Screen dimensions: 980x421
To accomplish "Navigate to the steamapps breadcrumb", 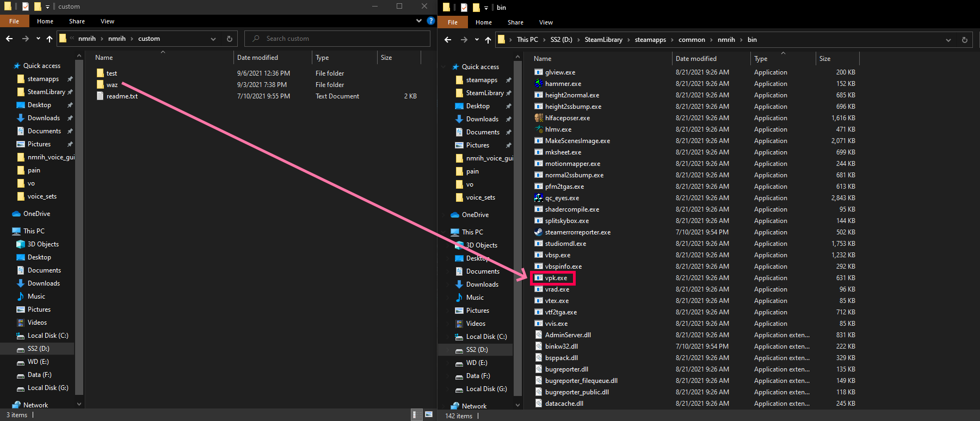I will coord(650,40).
